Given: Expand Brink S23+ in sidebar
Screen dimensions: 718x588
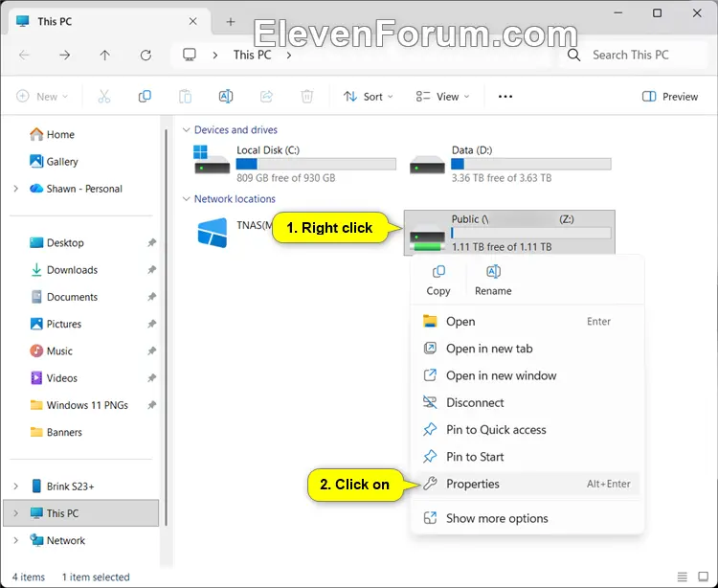Looking at the screenshot, I should [x=16, y=486].
